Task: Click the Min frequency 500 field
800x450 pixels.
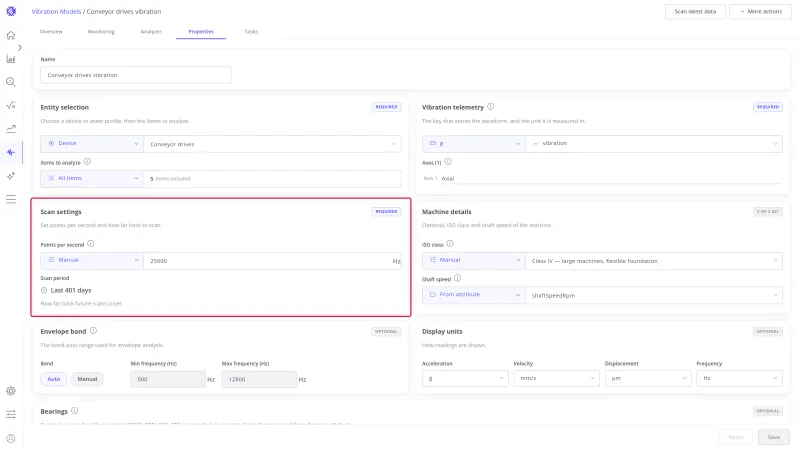Action: [x=168, y=379]
